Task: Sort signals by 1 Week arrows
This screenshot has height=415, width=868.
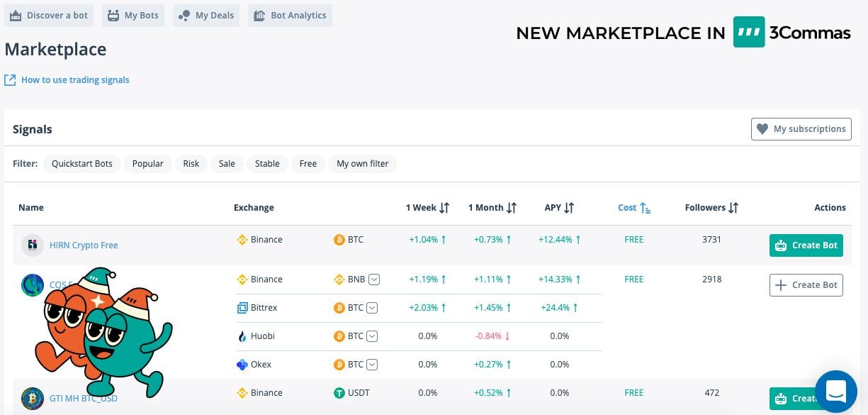Action: pos(444,208)
